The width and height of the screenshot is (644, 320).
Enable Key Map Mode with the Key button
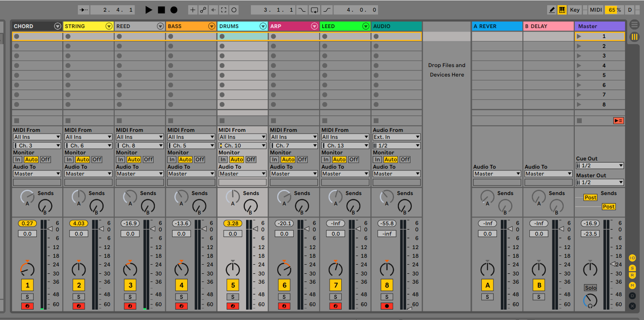(574, 10)
